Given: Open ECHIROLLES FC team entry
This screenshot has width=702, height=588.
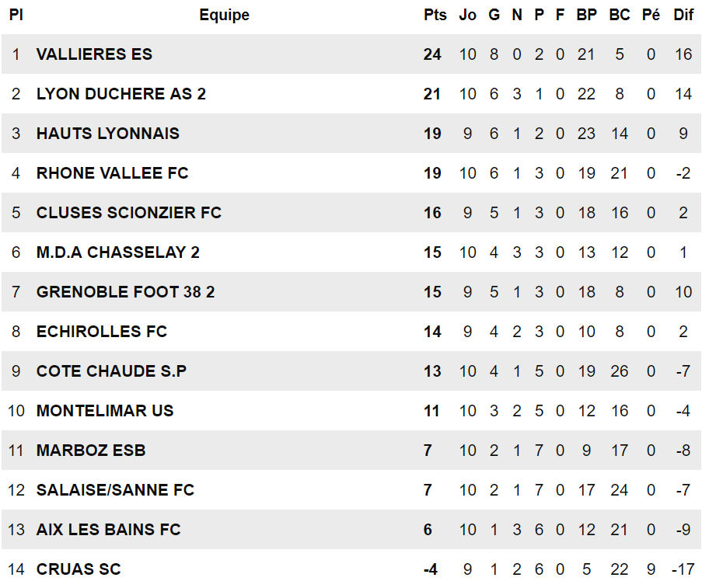Looking at the screenshot, I should [102, 332].
